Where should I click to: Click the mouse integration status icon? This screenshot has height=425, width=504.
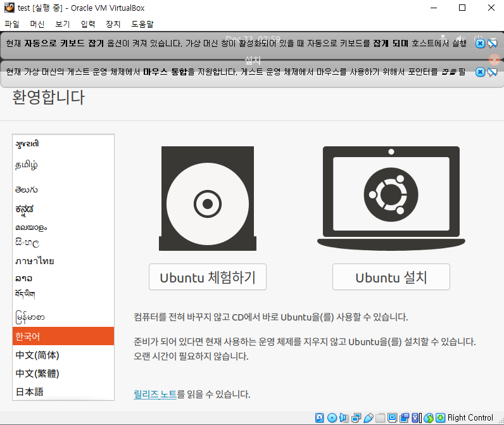pos(429,417)
